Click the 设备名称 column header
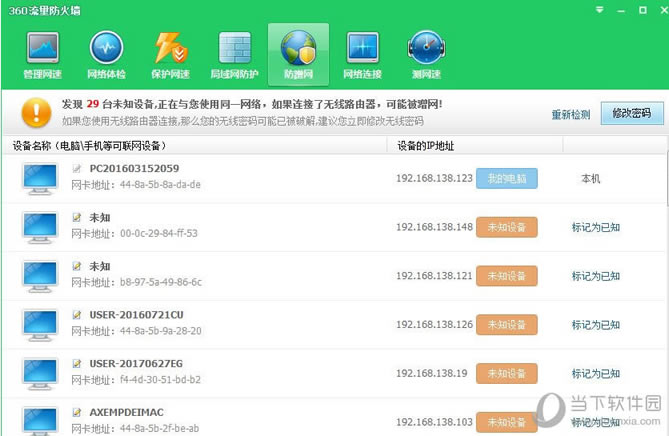The height and width of the screenshot is (436, 669). point(195,146)
